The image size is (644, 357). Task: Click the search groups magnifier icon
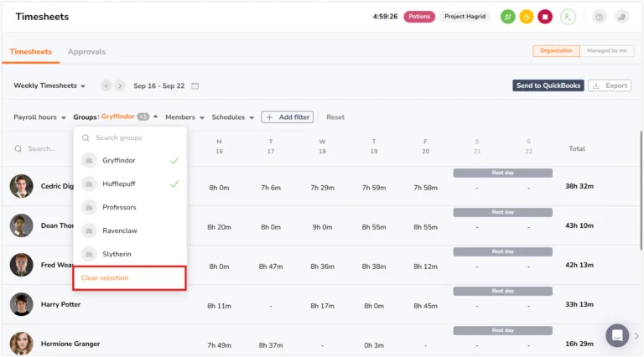point(86,138)
